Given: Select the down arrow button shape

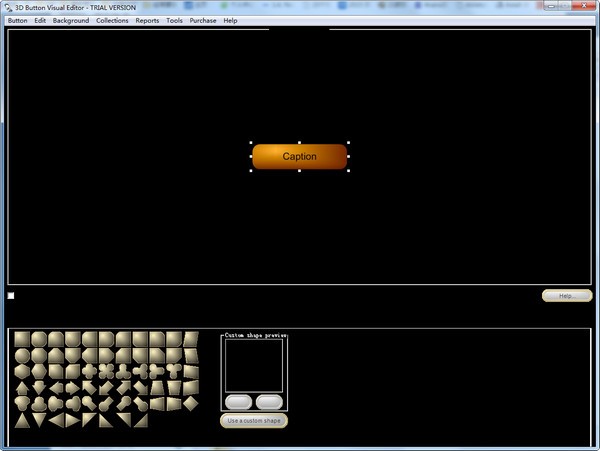Looking at the screenshot, I should point(39,388).
